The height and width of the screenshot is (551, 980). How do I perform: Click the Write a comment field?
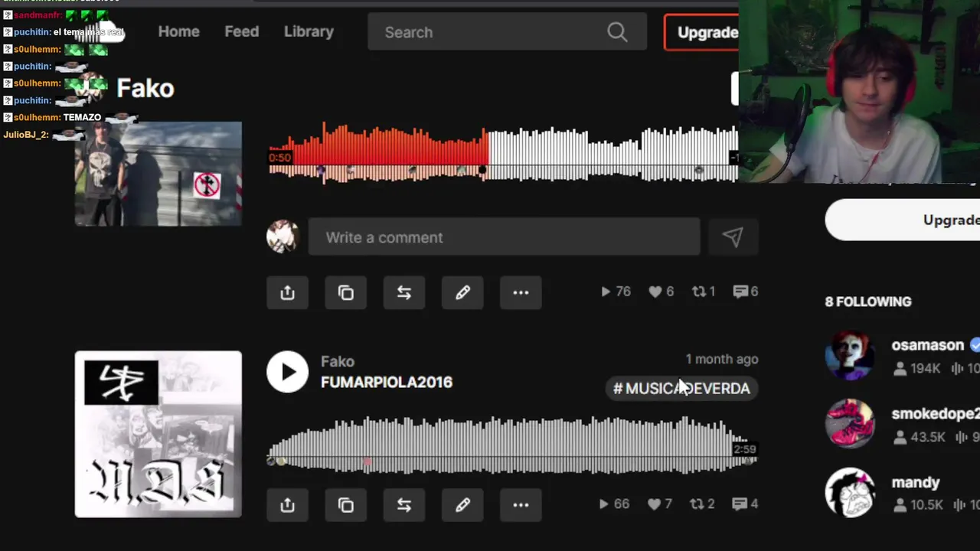click(x=504, y=237)
